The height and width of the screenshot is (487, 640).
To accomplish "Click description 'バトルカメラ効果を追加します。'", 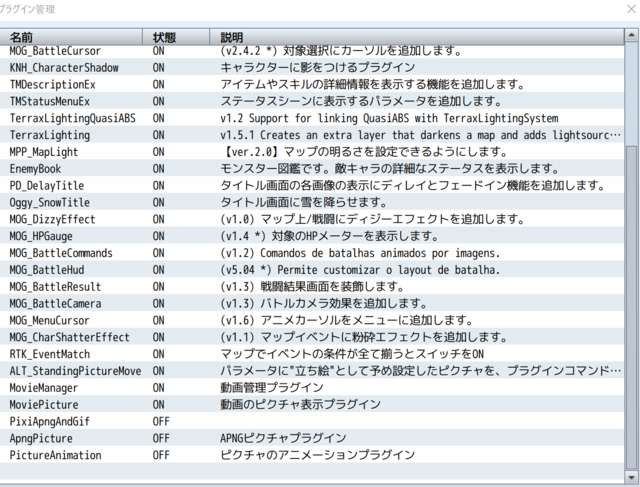I will 343,304.
